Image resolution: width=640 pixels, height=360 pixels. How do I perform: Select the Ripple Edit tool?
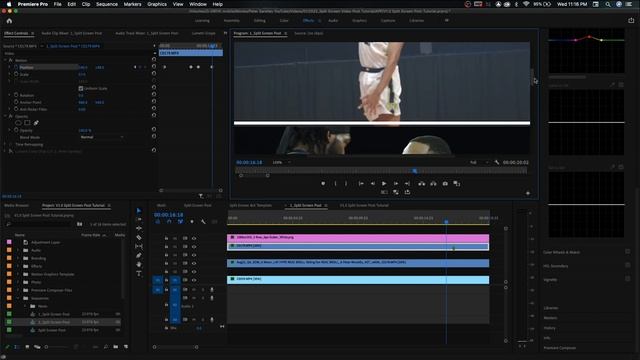(x=139, y=228)
